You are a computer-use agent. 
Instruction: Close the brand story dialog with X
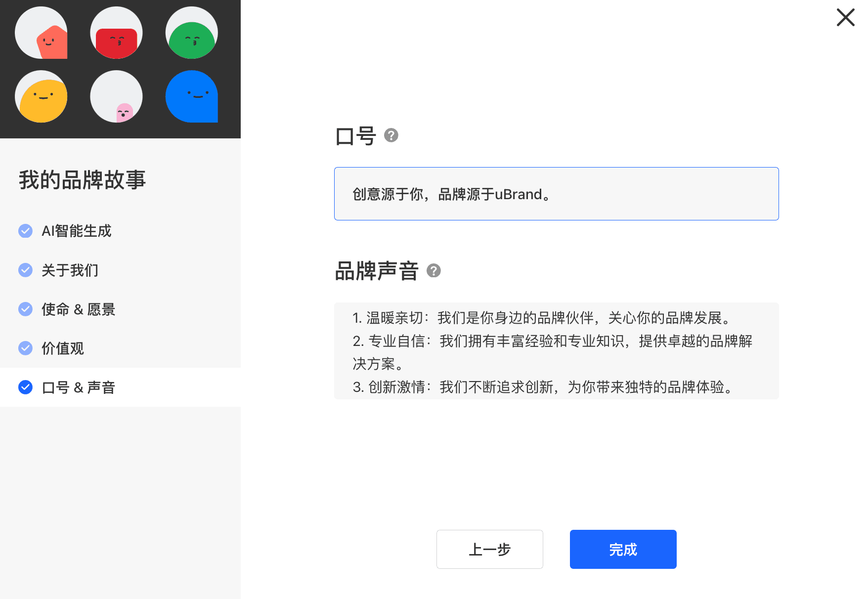[x=845, y=17]
